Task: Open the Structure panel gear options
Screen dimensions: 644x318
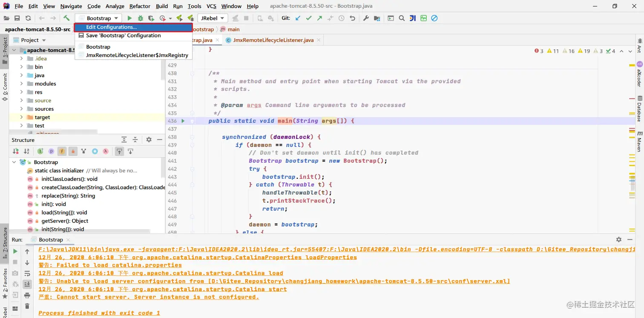Action: point(149,140)
